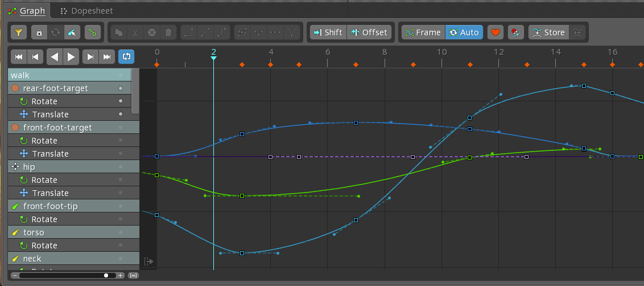Play the animation backward
This screenshot has width=644, height=286.
(x=55, y=57)
